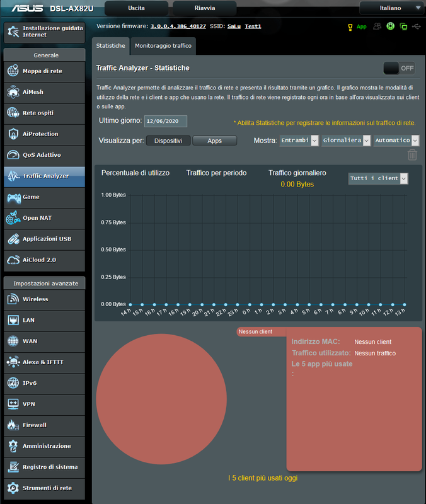
Task: Click the internet globe status icon
Action: [x=390, y=26]
